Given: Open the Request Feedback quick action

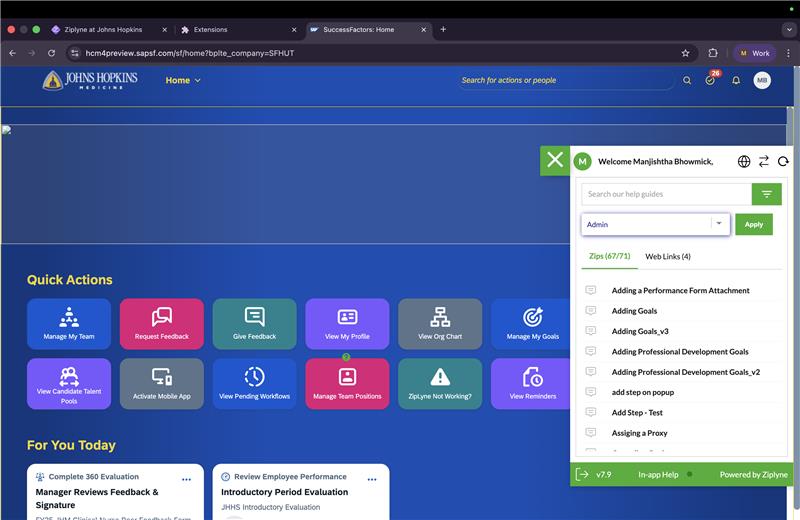Looking at the screenshot, I should point(162,324).
